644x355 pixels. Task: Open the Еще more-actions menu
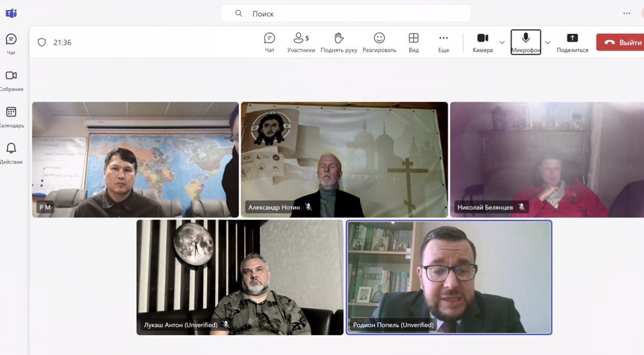pyautogui.click(x=443, y=43)
